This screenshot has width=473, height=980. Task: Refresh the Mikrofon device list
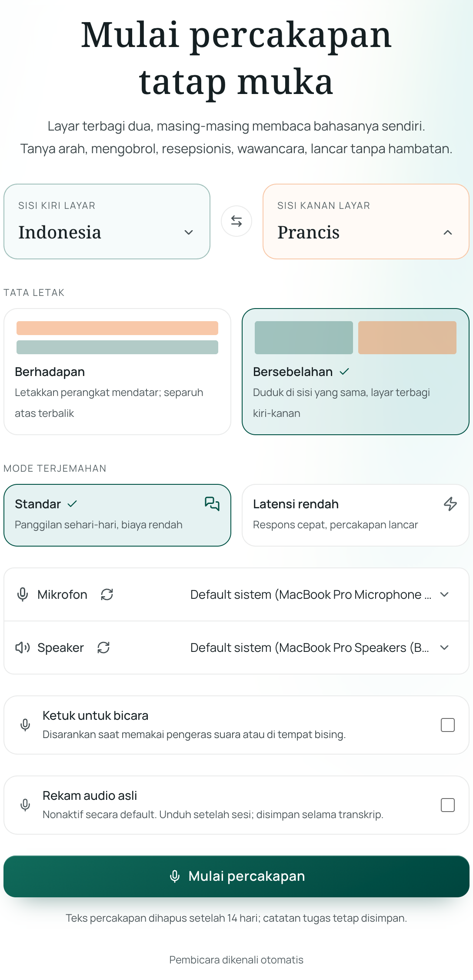[x=107, y=594]
